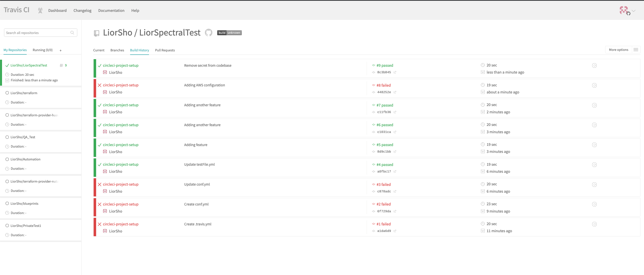Viewport: 644px width, 275px height.
Task: Restart build #2 using its restart icon
Action: click(594, 204)
